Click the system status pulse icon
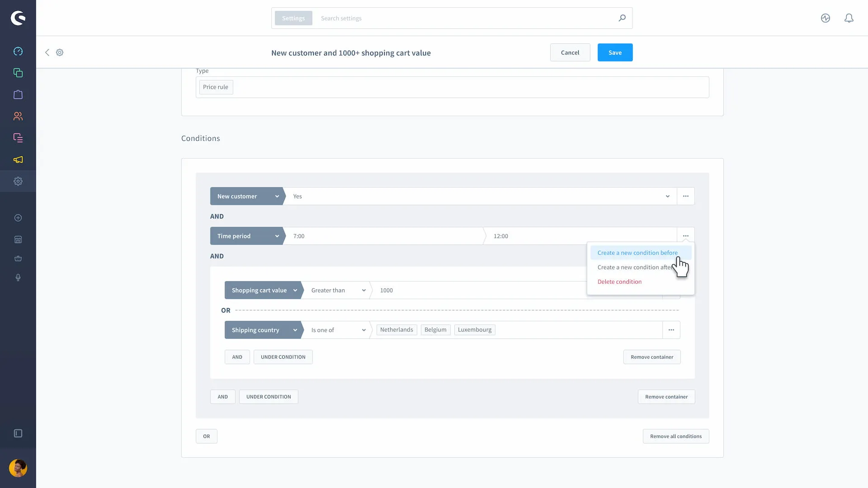 (825, 18)
